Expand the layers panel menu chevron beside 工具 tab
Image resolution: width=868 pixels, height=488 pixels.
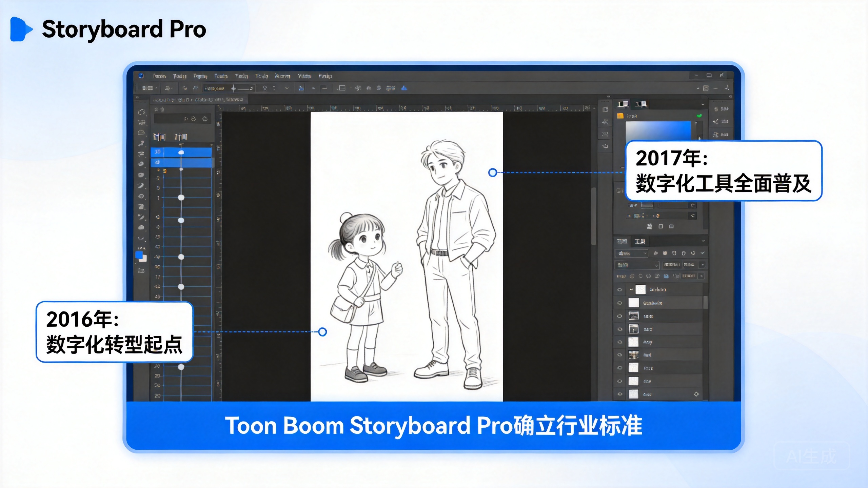[703, 241]
